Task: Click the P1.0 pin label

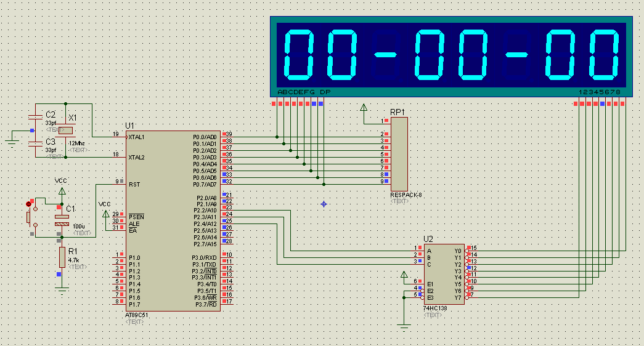Action: click(134, 258)
